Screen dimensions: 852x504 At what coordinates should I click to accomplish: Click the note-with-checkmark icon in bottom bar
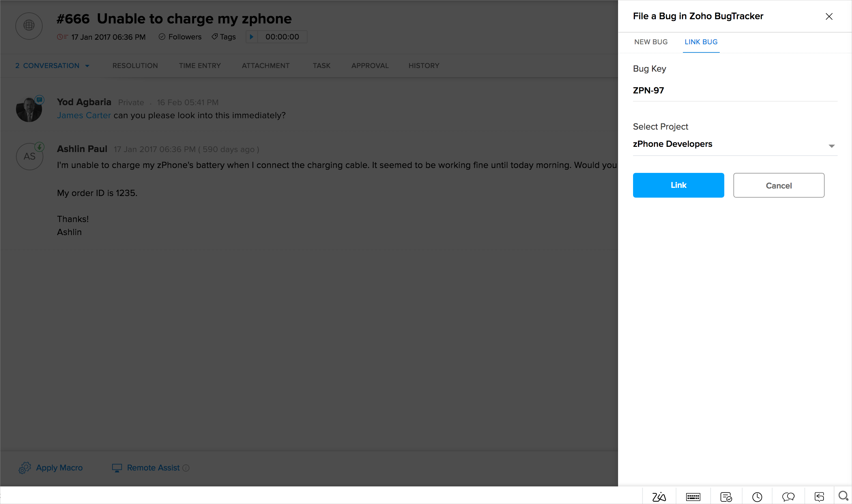pyautogui.click(x=726, y=497)
